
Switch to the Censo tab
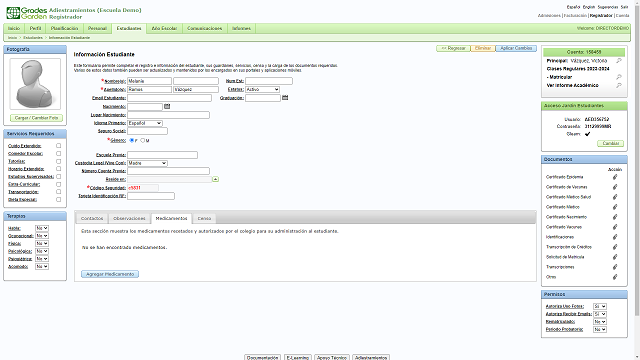204,218
